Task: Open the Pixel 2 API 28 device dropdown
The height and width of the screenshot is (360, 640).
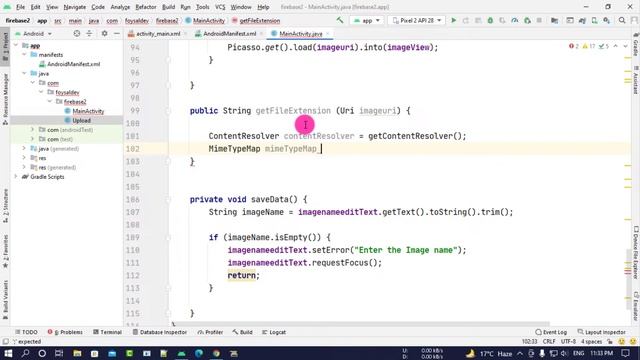Action: point(416,20)
